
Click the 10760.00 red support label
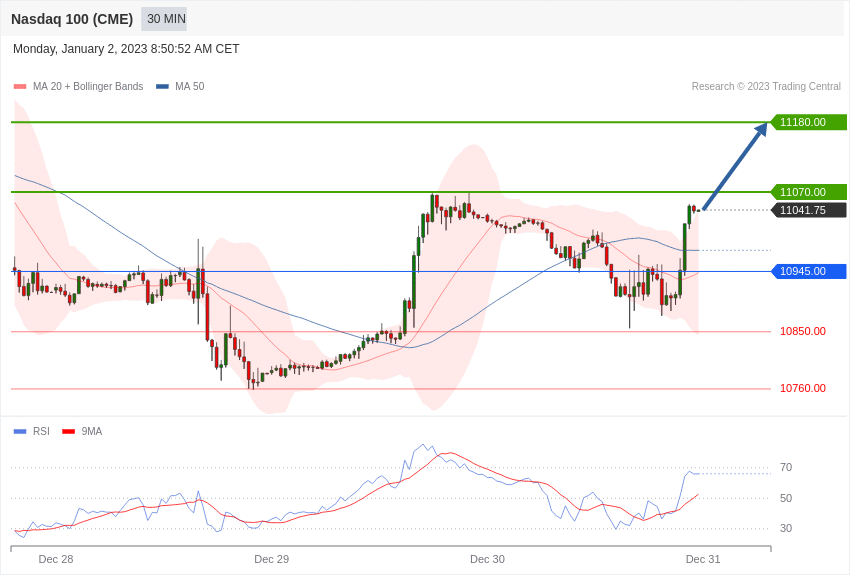(x=803, y=389)
